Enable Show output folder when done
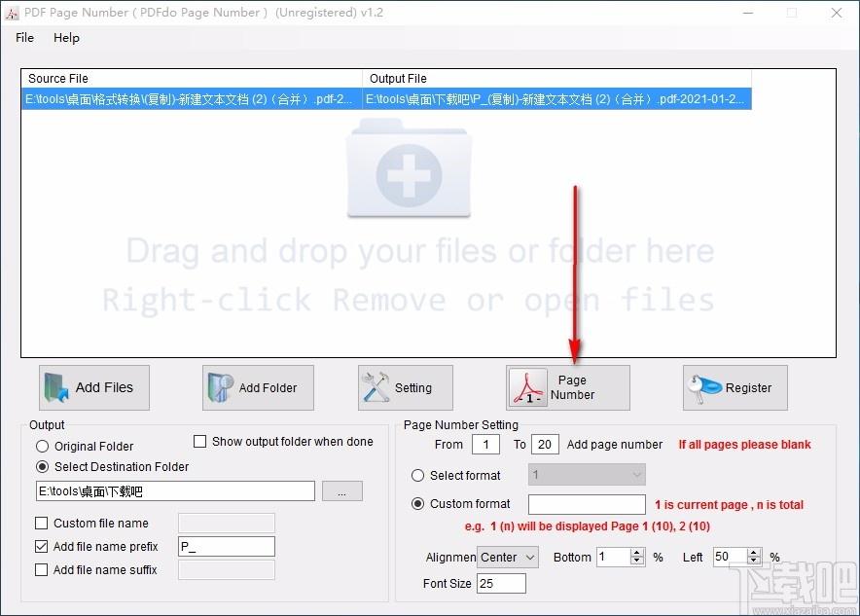The width and height of the screenshot is (860, 616). point(200,442)
